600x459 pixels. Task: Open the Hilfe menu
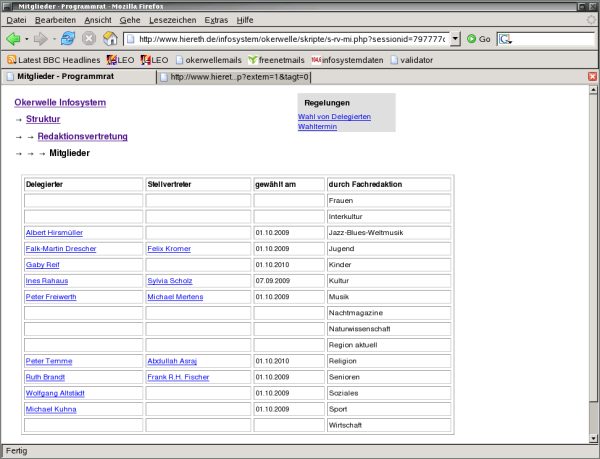(x=245, y=20)
